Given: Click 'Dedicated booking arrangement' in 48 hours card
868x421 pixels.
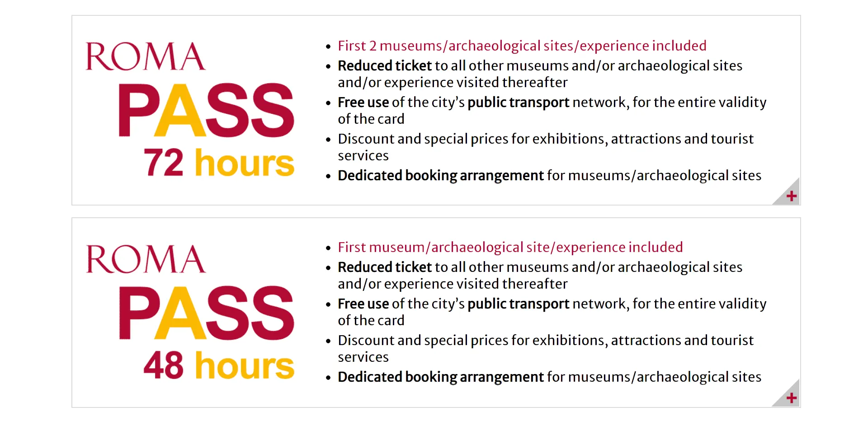Looking at the screenshot, I should tap(440, 377).
